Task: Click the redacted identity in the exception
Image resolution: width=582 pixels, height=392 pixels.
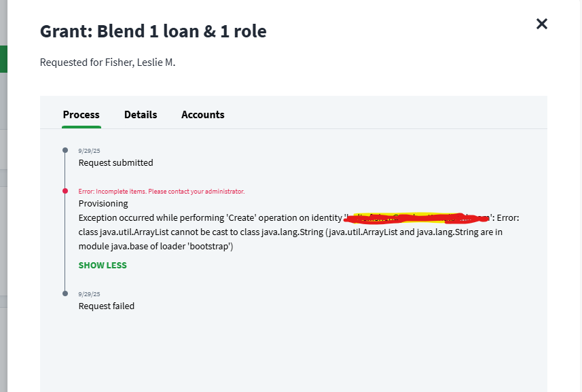Action: [418, 218]
